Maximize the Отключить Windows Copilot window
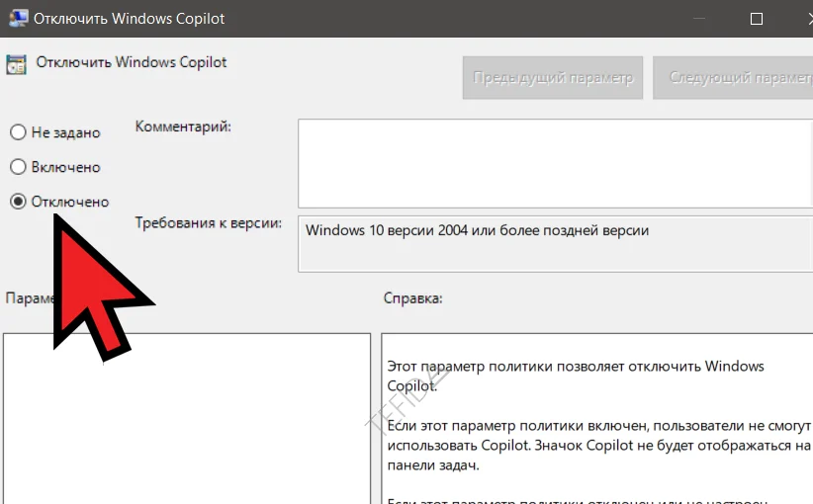The height and width of the screenshot is (504, 813). coord(757,19)
